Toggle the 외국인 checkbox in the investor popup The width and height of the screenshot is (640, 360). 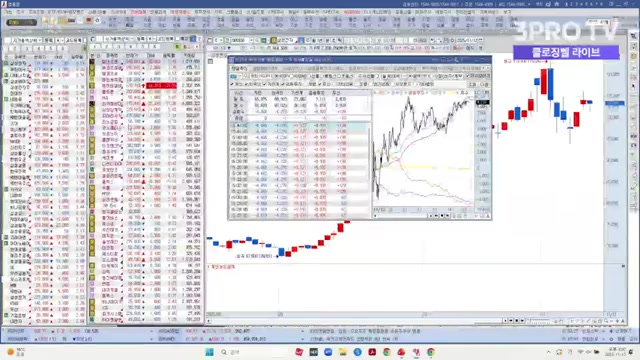tap(247, 84)
